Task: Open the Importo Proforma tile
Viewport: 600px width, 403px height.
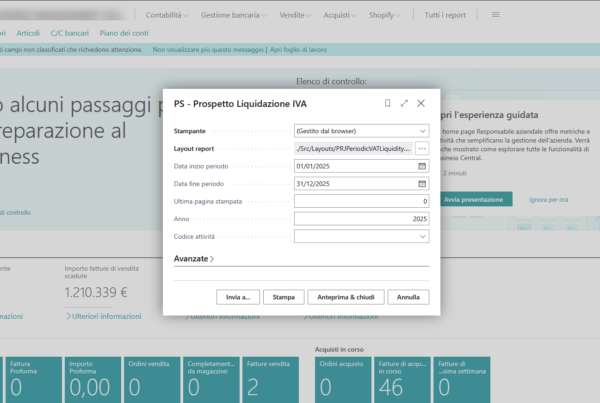Action: pos(93,380)
